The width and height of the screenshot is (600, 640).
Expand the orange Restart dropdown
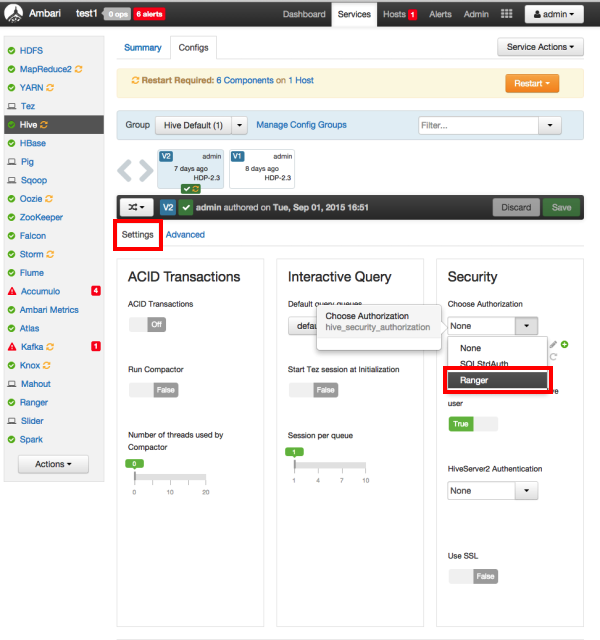(532, 83)
